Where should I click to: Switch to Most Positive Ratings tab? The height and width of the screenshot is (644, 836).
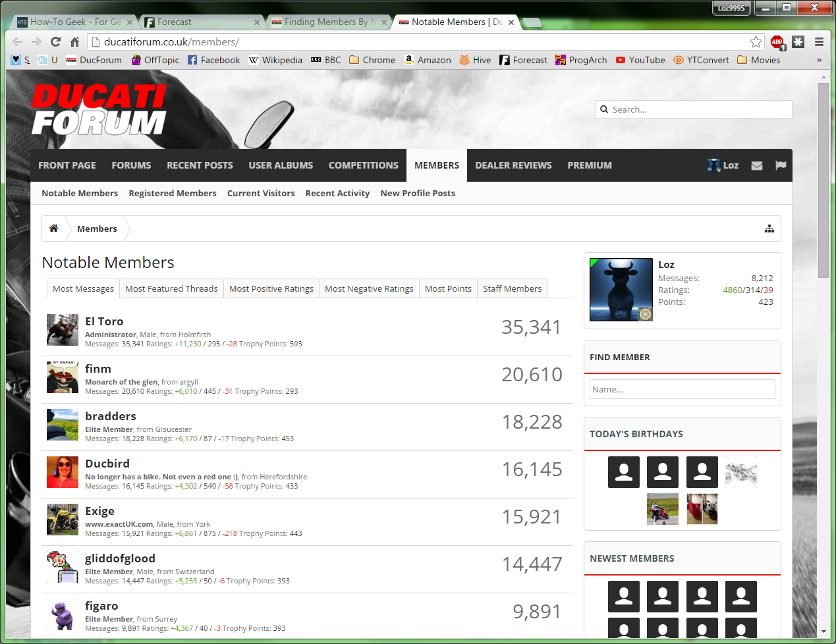271,288
